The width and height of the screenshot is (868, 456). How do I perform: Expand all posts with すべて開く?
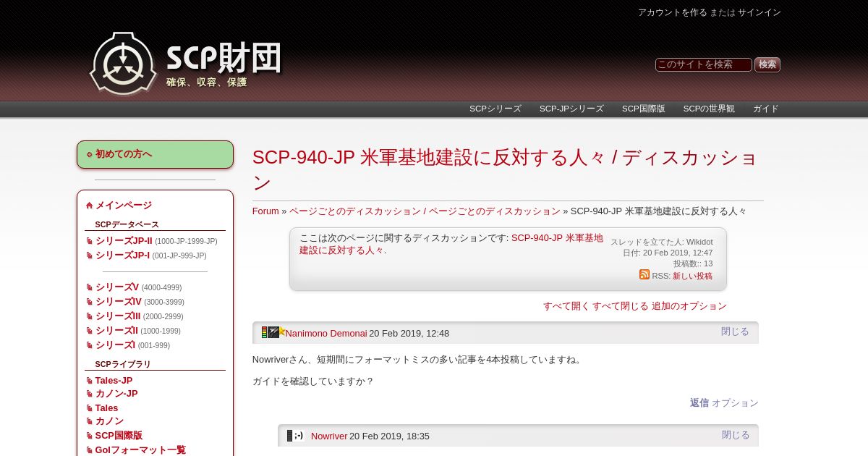(566, 306)
